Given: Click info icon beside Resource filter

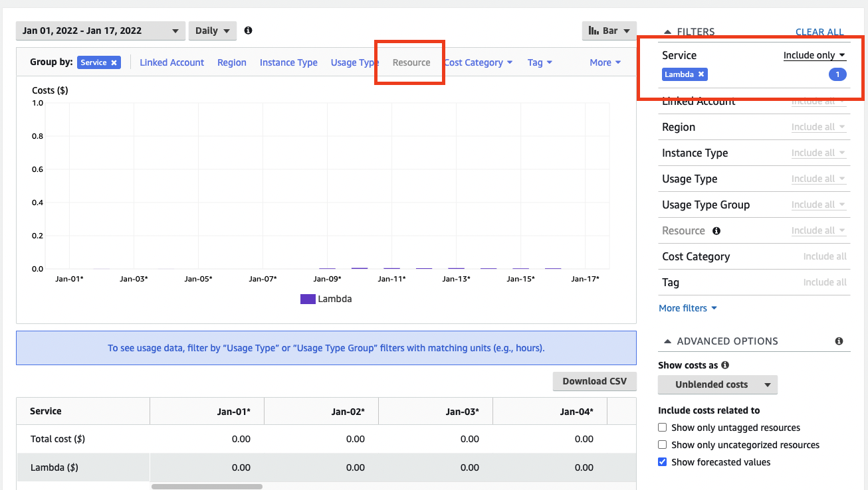Looking at the screenshot, I should (716, 231).
